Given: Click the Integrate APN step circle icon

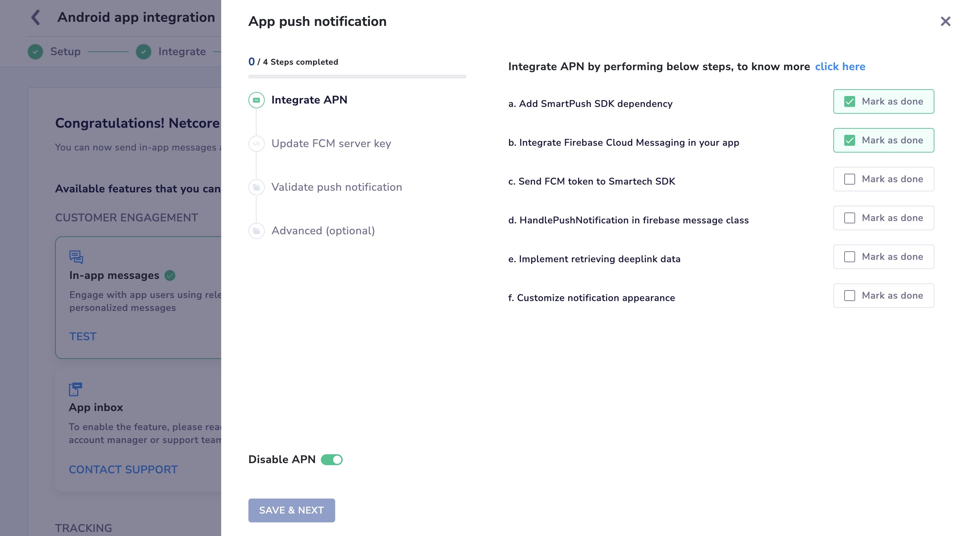Looking at the screenshot, I should click(x=257, y=100).
